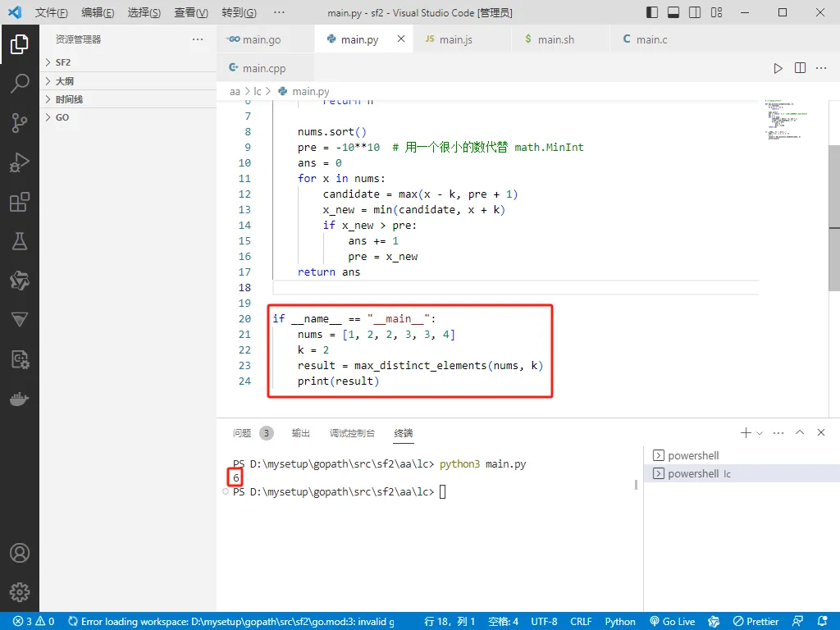Toggle the primary side bar layout
Image resolution: width=840 pixels, height=630 pixels.
tap(652, 12)
